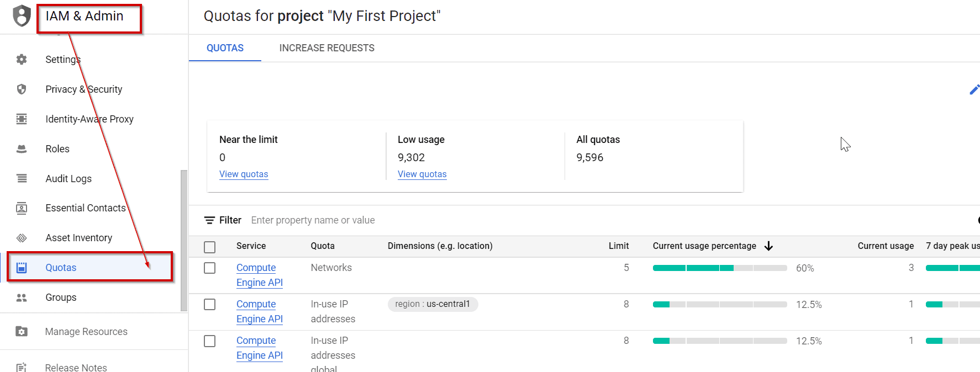Click the IAM & Admin shield icon

(22, 15)
